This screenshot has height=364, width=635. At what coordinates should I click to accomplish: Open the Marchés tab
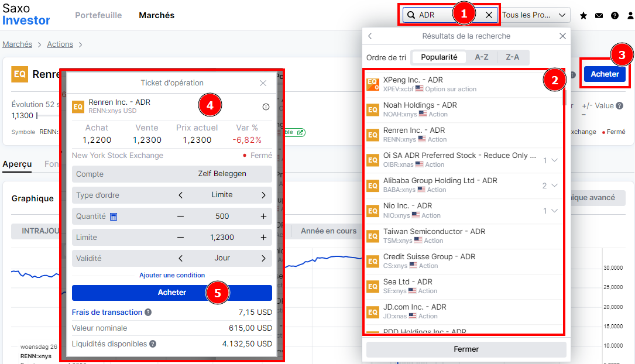157,15
